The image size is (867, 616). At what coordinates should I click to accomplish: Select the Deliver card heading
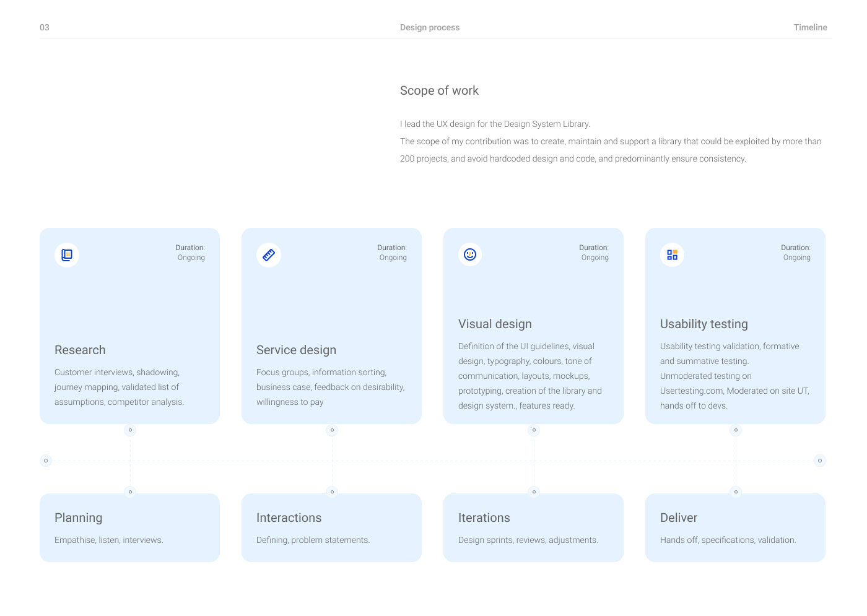pos(679,518)
